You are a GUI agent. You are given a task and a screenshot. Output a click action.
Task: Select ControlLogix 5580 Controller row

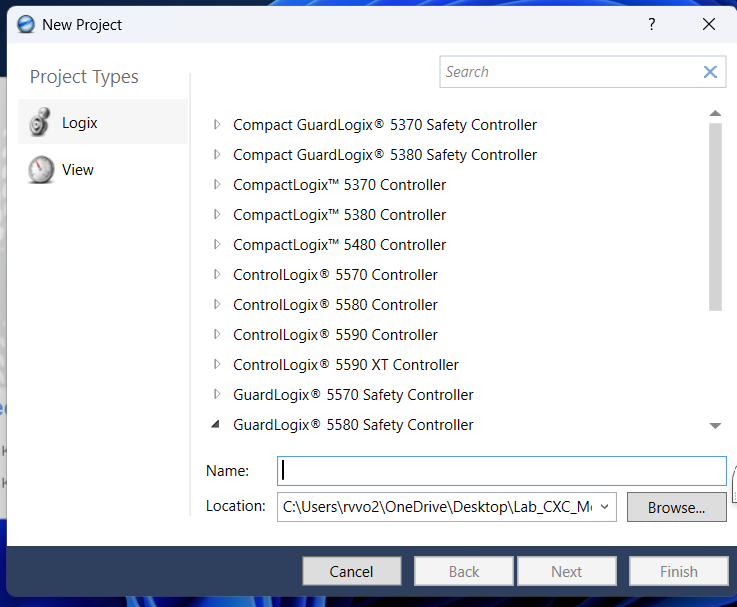(x=335, y=305)
